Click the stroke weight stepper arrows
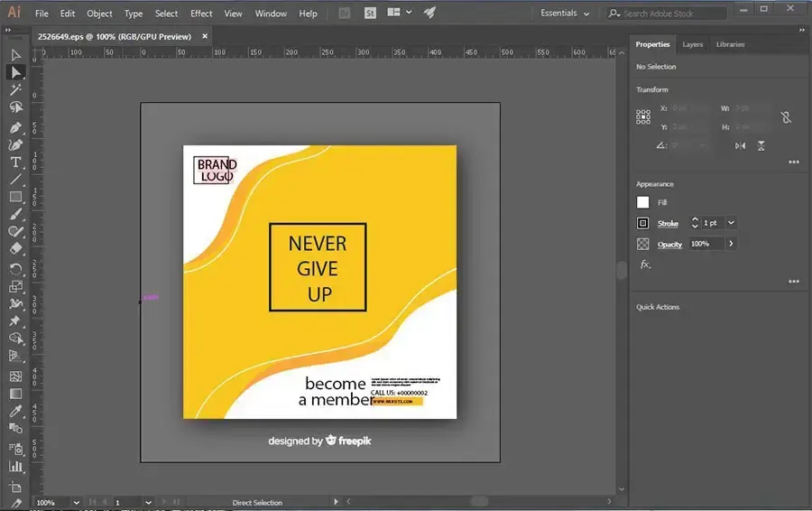This screenshot has height=511, width=812. (x=695, y=223)
